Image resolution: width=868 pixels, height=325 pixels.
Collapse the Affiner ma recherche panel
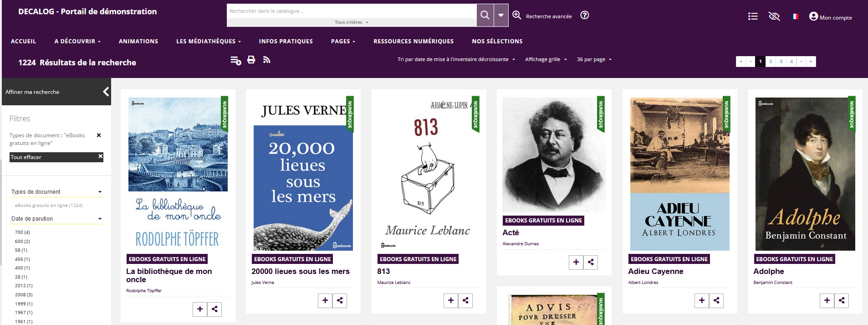[x=106, y=92]
